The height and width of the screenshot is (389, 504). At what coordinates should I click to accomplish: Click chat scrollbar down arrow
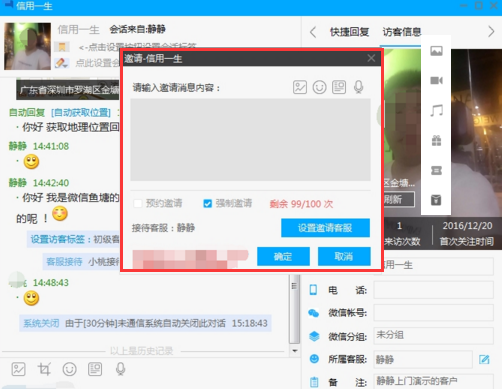tap(295, 351)
